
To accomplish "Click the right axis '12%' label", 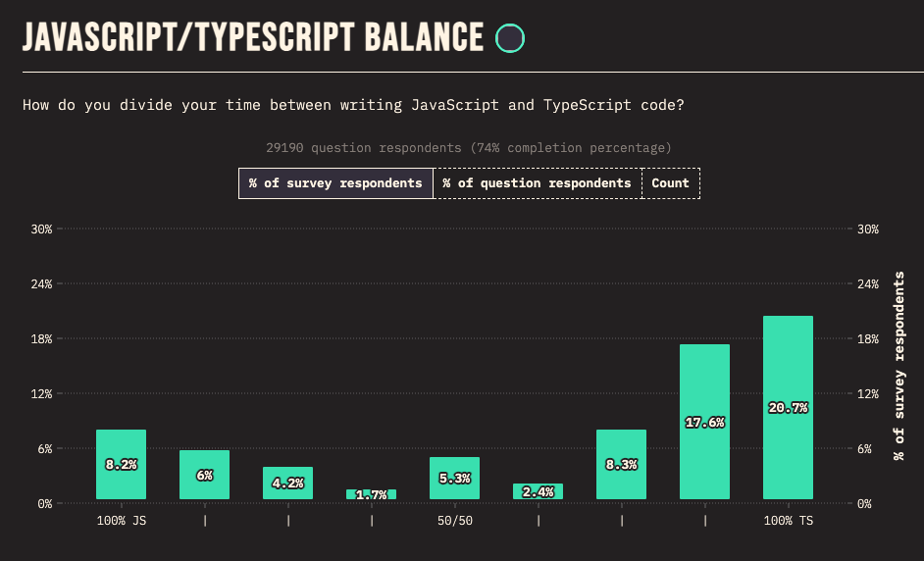I will coord(868,393).
